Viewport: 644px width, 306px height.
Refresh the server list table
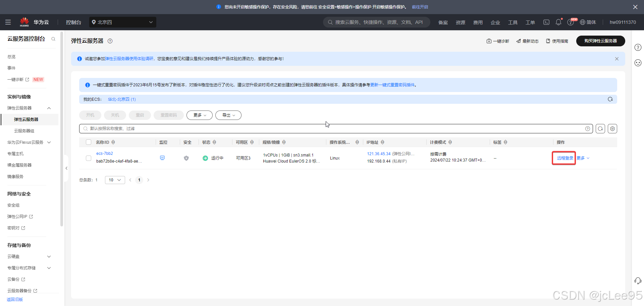(x=600, y=129)
